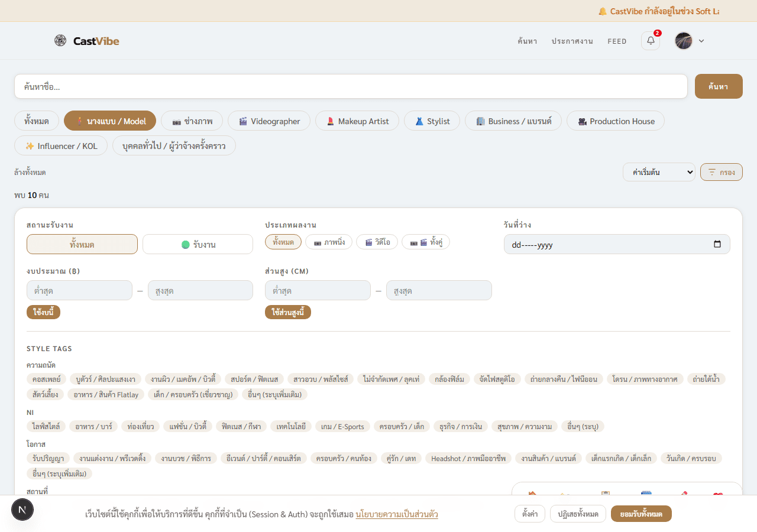Toggle the โดรน / ภาพทางอากาศ tag
This screenshot has width=757, height=532.
(x=645, y=379)
